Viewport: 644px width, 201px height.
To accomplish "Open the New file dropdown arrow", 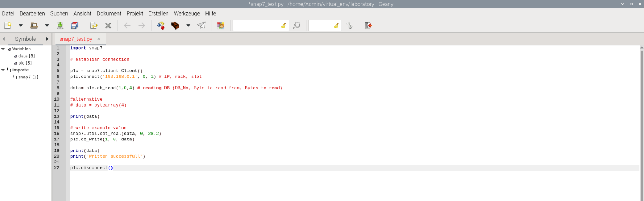I will [x=21, y=26].
